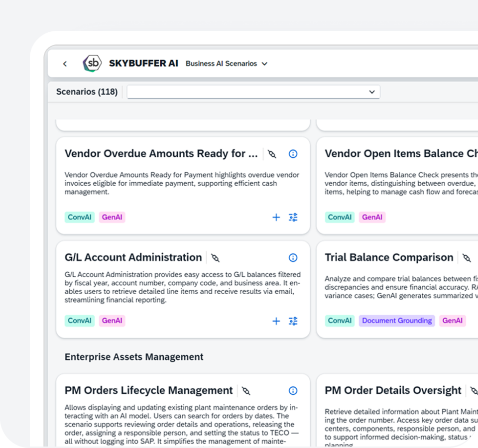This screenshot has width=478, height=448.
Task: Click link icon next to Trial Balance Comparison
Action: click(467, 258)
